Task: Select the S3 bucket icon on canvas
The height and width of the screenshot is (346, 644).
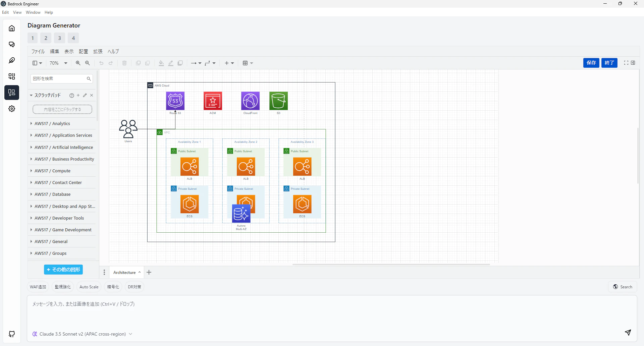Action: point(278,101)
